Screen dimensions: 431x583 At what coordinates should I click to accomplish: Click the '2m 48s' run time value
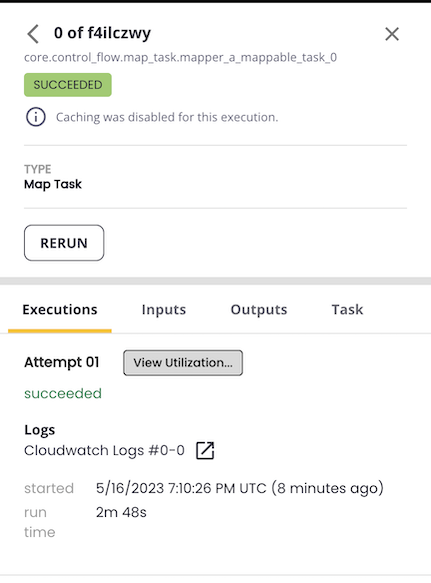121,512
